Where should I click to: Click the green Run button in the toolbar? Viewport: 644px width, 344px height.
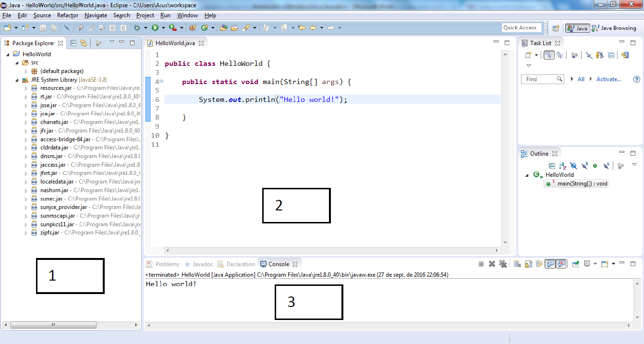pyautogui.click(x=155, y=28)
